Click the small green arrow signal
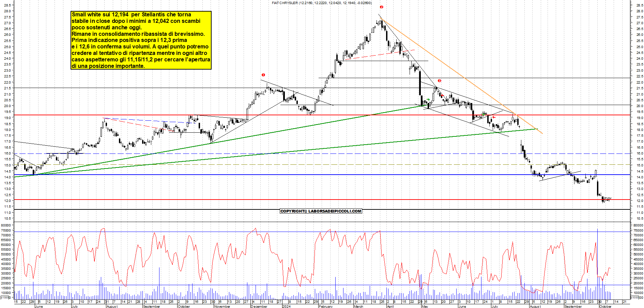 (x=428, y=100)
